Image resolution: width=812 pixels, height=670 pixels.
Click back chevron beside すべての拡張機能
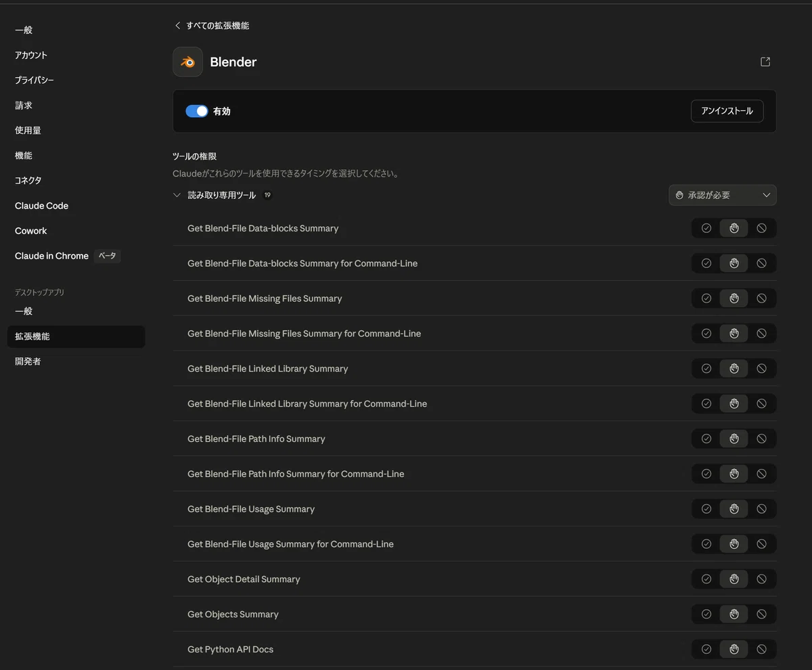point(178,26)
